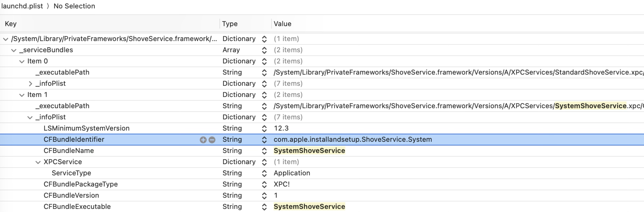Open type stepper for Item 1 row
The image size is (644, 212).
264,95
